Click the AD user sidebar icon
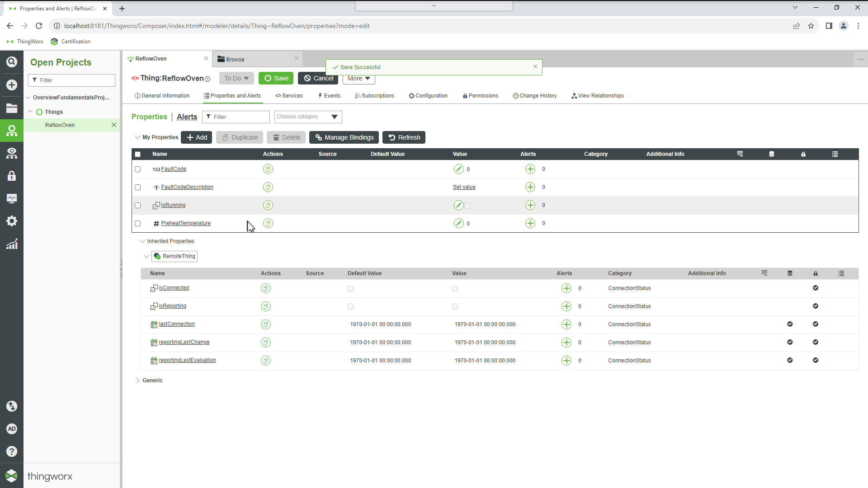868x488 pixels. 12,429
